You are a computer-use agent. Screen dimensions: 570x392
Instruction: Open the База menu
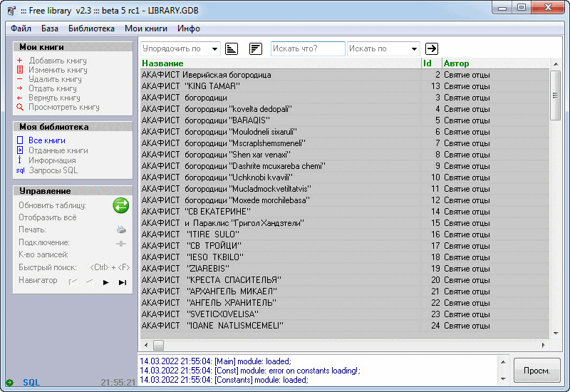coord(49,29)
